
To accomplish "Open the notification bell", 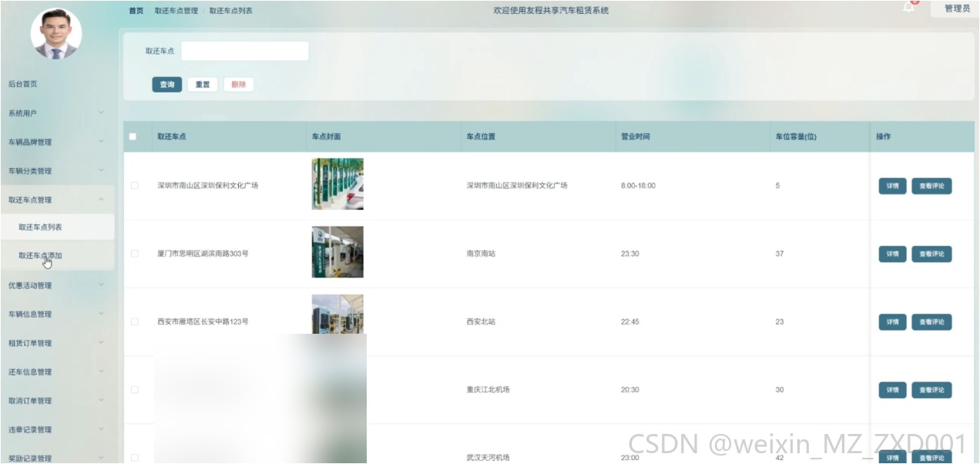I will 909,7.
